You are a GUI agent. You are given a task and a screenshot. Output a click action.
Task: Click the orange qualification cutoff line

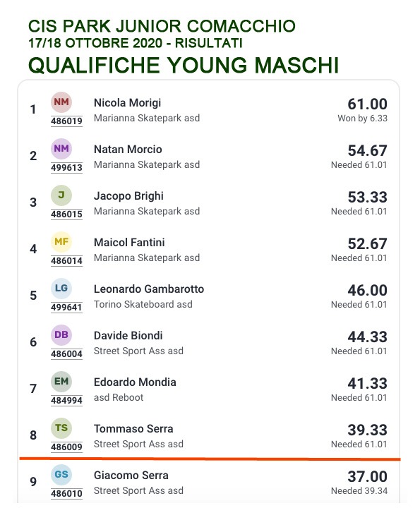click(210, 459)
